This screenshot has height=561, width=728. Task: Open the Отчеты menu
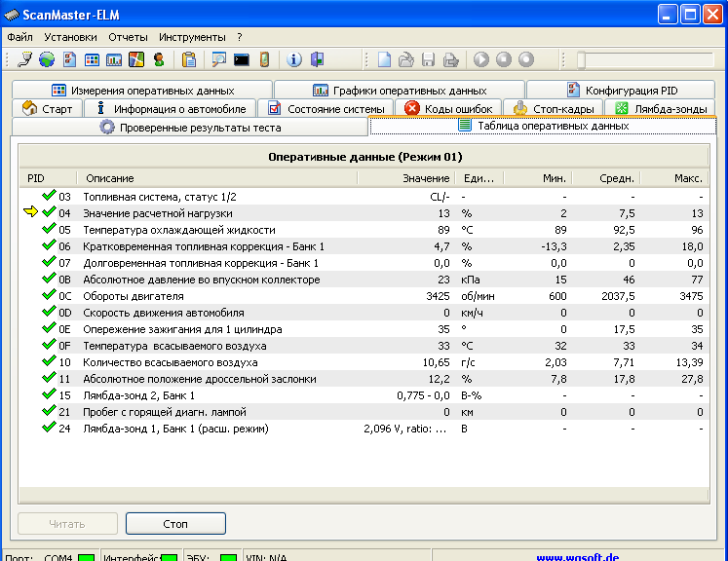(128, 36)
